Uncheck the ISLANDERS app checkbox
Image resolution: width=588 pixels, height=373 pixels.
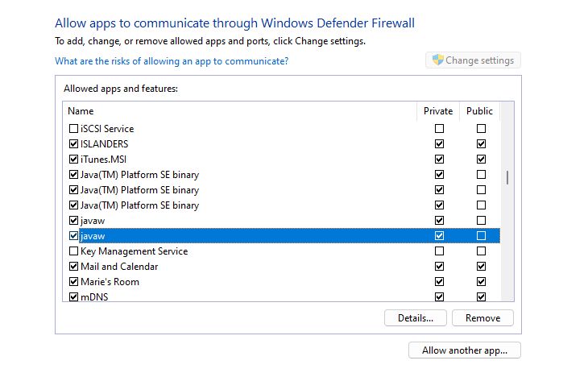tap(74, 144)
